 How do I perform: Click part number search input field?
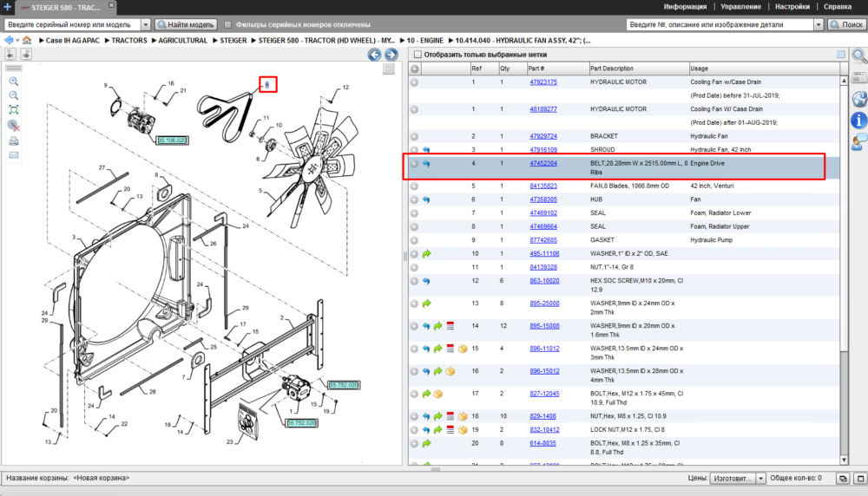click(x=720, y=24)
